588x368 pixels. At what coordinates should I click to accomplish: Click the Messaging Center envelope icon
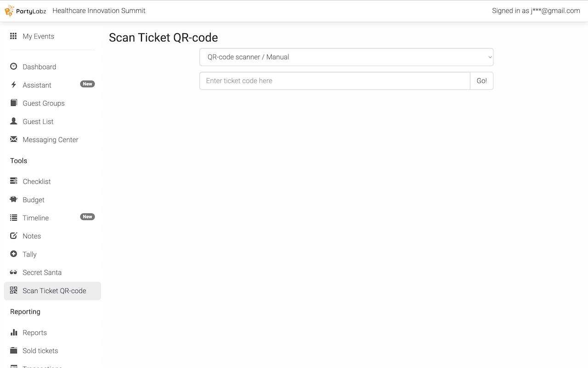tap(13, 139)
